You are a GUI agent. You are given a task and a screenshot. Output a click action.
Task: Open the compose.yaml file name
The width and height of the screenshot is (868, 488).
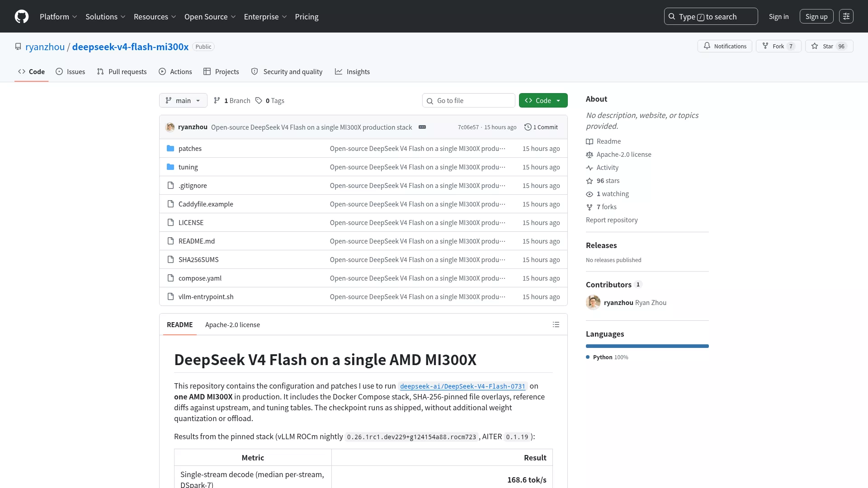[200, 278]
